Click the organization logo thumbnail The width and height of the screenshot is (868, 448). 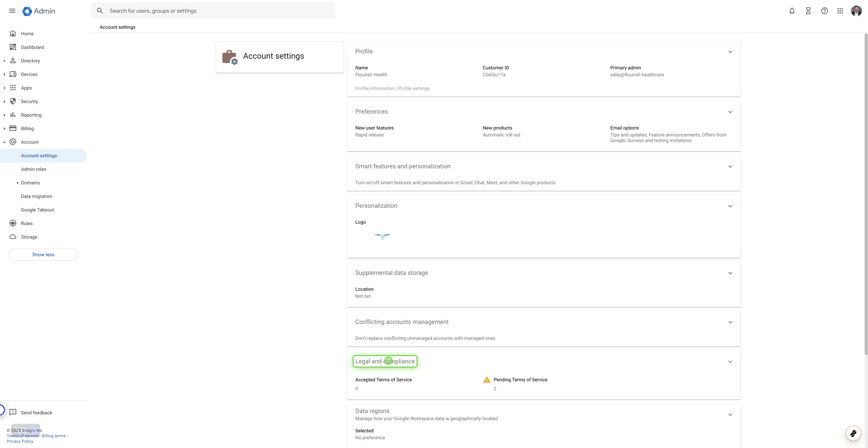382,237
